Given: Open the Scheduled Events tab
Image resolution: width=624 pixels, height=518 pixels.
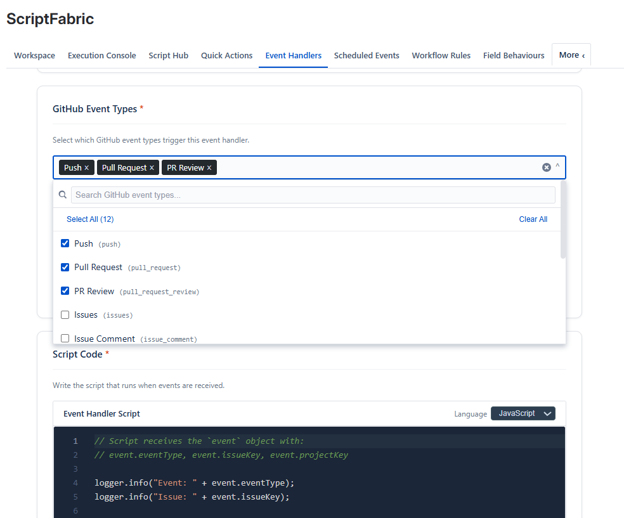Looking at the screenshot, I should coord(367,55).
